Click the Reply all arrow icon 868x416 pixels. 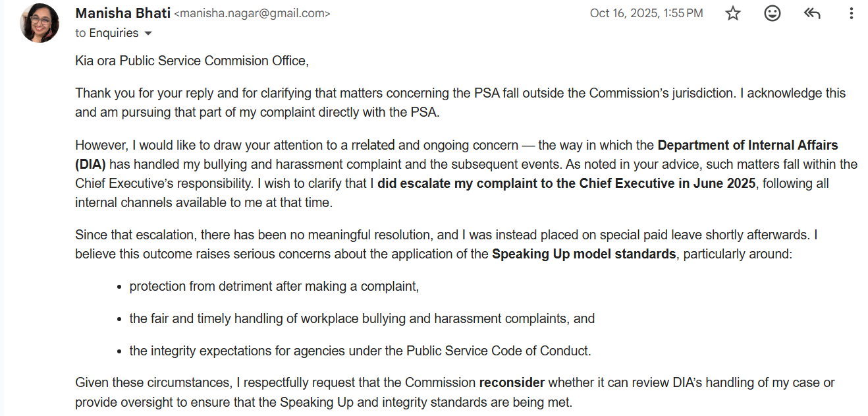[812, 13]
